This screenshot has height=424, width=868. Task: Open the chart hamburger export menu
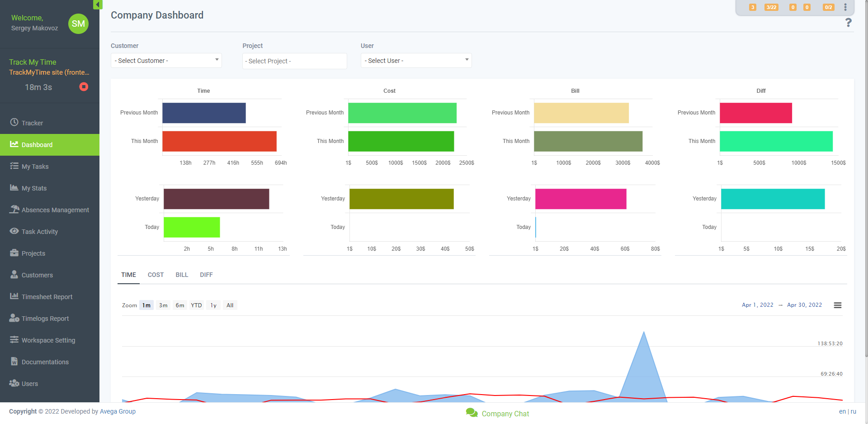837,305
